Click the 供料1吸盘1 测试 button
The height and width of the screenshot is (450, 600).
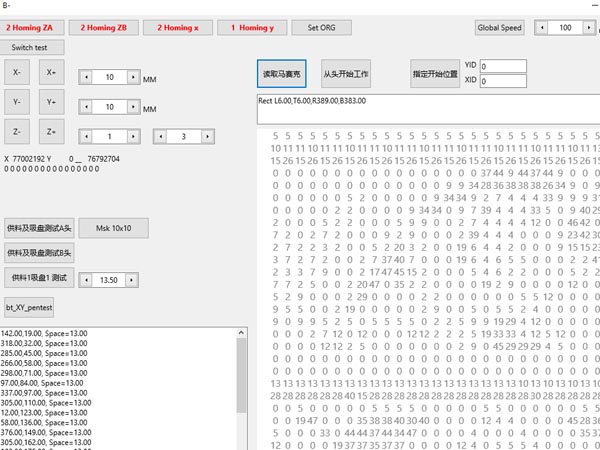tap(39, 277)
